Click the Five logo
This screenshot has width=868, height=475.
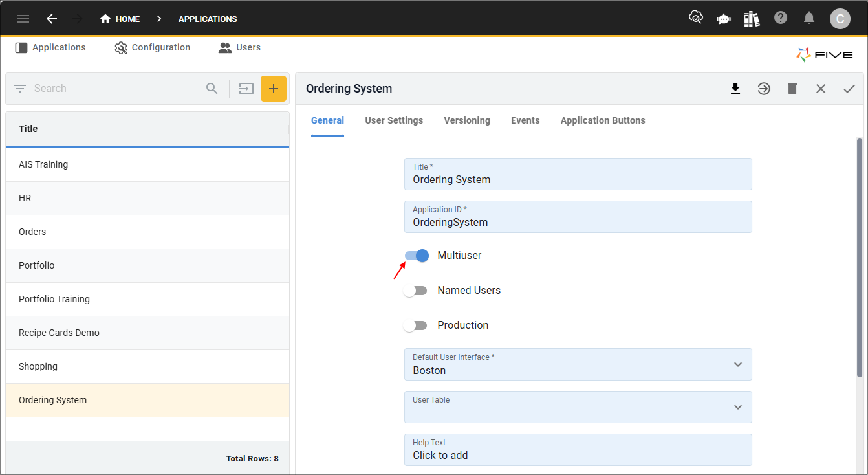(825, 55)
